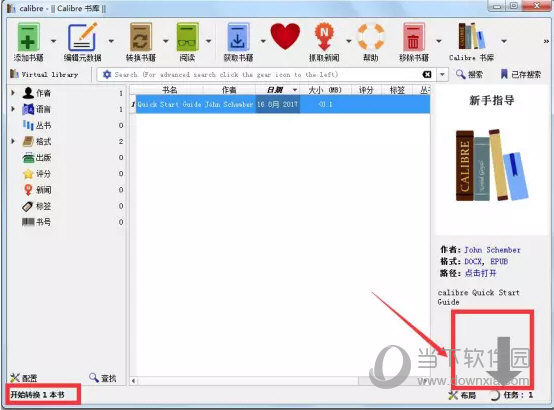
Task: Click the Layout button in status bar
Action: 462,395
